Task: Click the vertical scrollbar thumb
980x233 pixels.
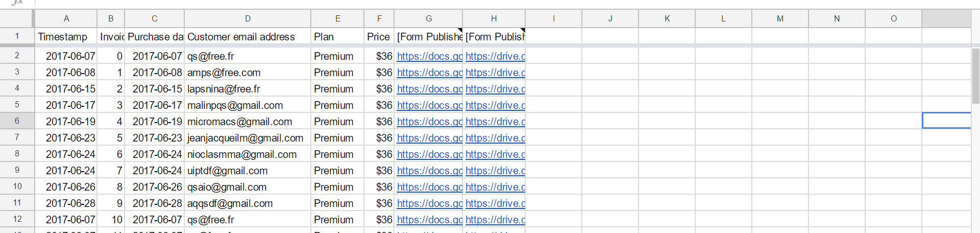Action: pos(975,76)
